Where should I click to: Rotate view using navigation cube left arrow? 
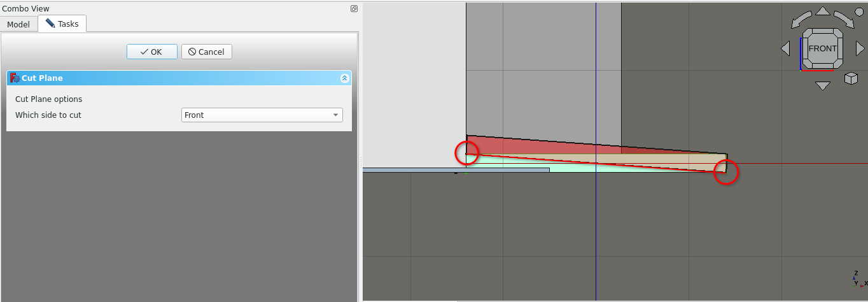tap(785, 48)
